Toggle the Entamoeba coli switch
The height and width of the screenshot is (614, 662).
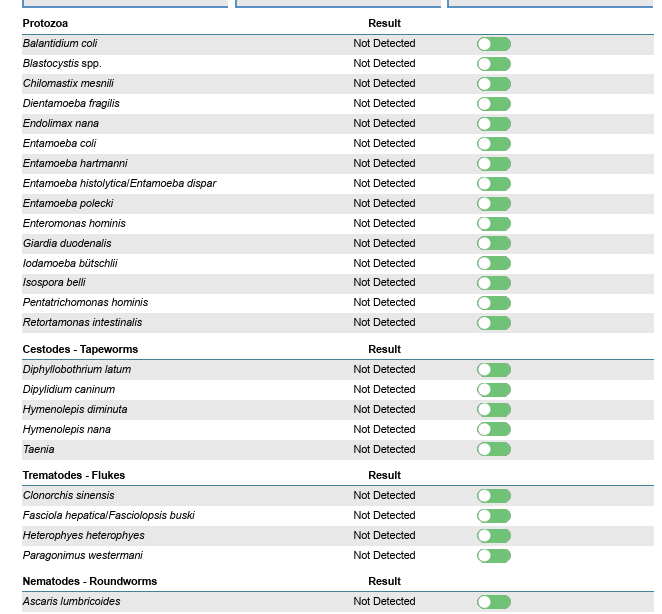point(494,144)
